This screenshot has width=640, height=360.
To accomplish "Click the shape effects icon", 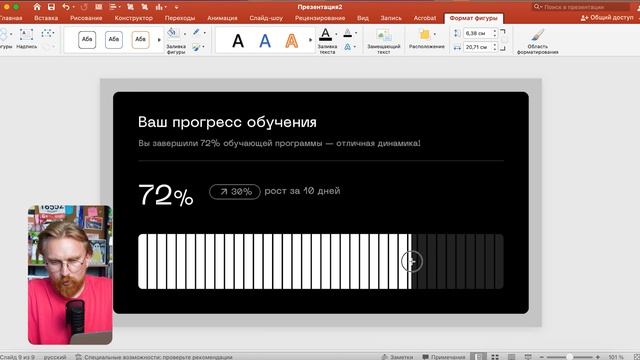I will click(196, 47).
